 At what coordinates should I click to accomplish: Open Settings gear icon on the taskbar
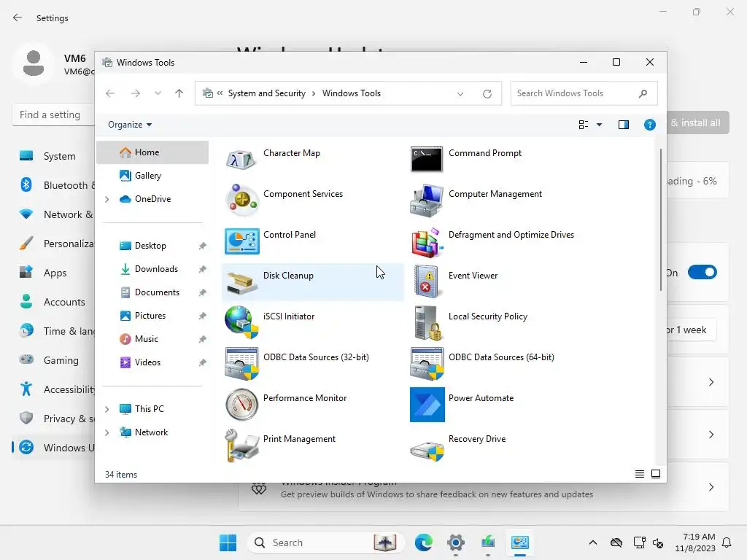456,542
